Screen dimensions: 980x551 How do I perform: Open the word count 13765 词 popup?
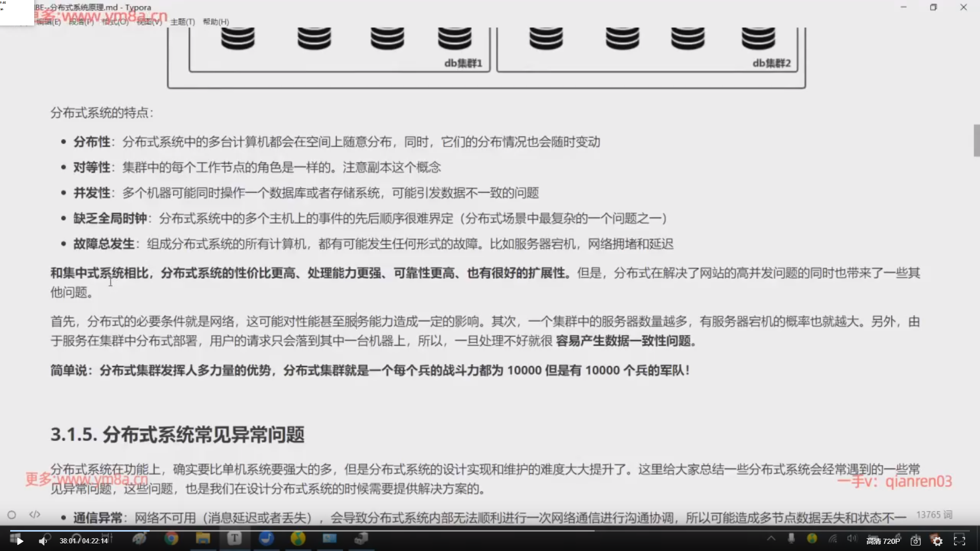click(x=934, y=514)
